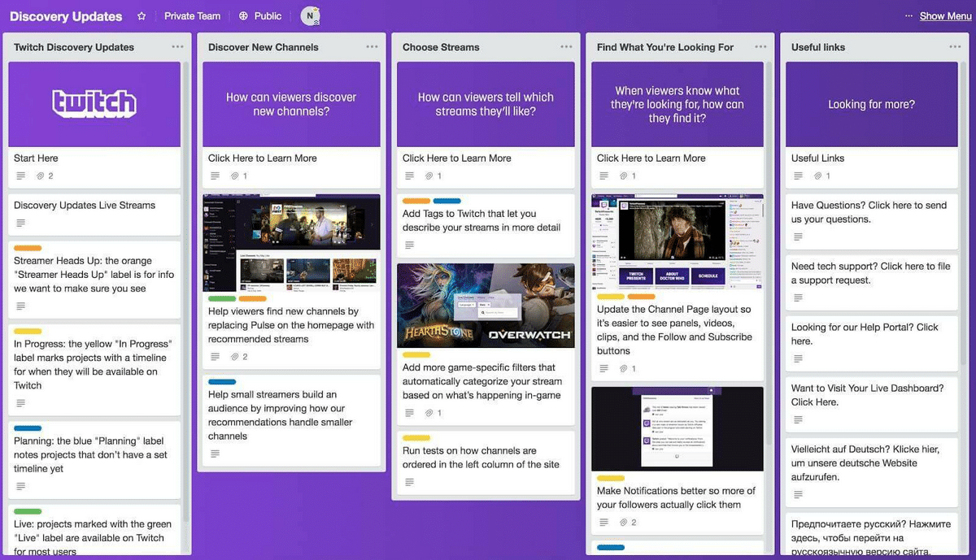This screenshot has width=976, height=560.
Task: Click the globe icon beside Public
Action: (x=244, y=16)
